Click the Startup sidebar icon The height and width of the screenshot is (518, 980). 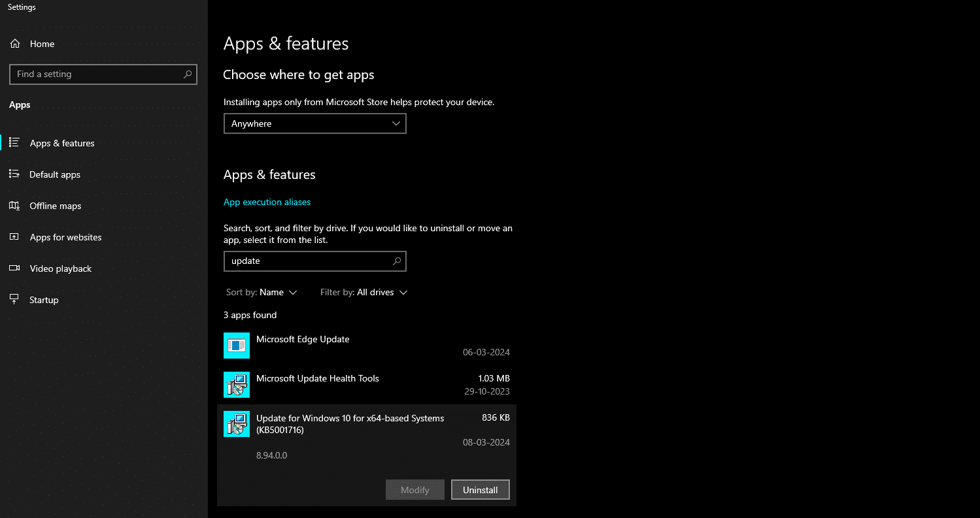[x=14, y=300]
